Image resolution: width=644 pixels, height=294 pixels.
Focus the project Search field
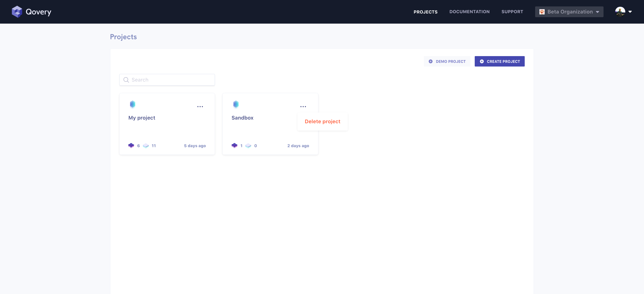167,80
